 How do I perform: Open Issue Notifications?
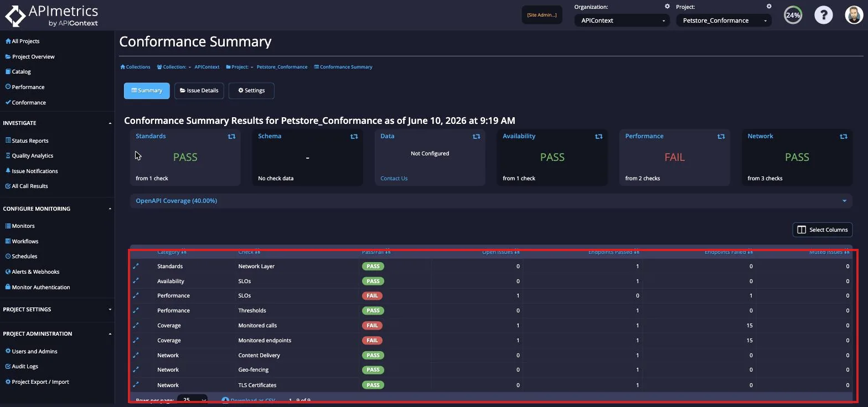click(x=32, y=171)
